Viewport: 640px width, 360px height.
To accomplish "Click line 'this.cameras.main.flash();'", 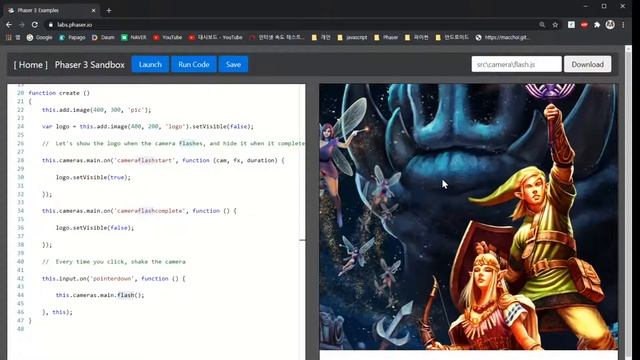I will tap(100, 295).
